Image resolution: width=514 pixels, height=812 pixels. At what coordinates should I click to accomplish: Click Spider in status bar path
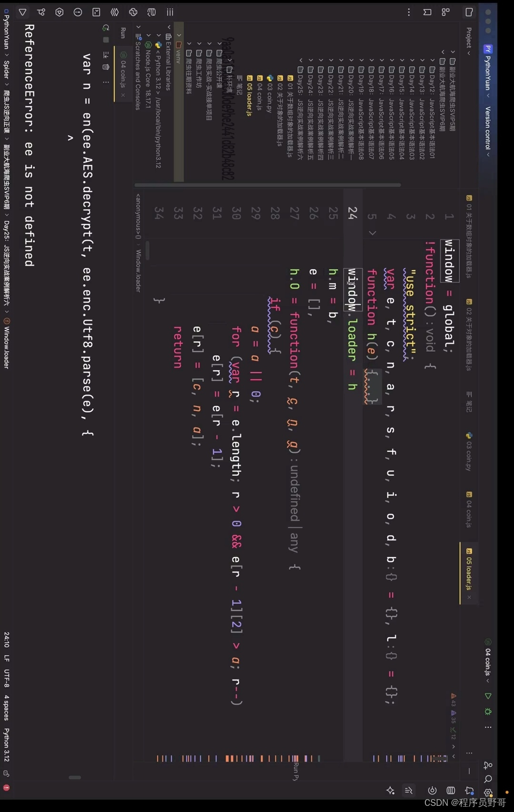(6, 69)
